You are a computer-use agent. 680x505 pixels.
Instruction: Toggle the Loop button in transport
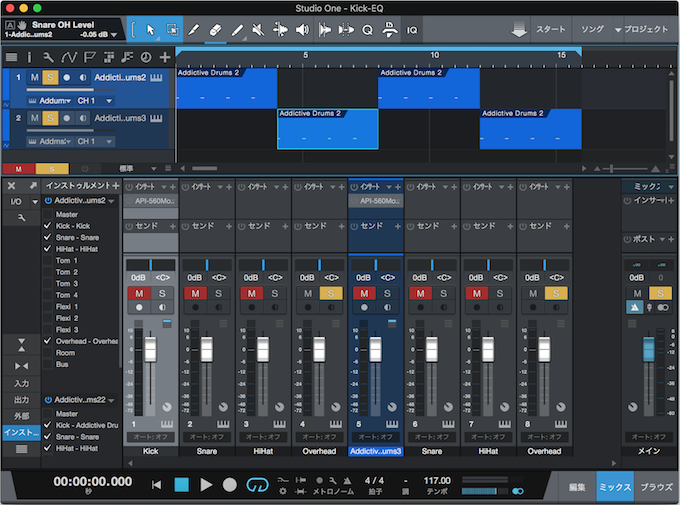click(x=257, y=485)
